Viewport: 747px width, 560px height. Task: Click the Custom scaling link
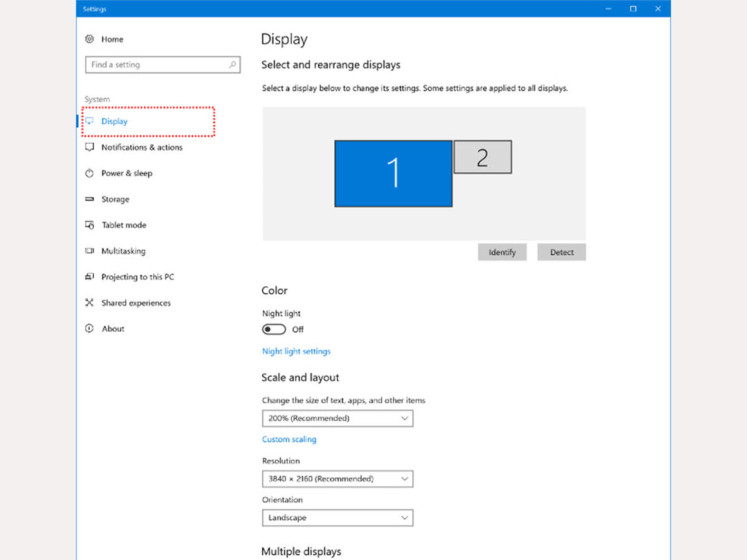pyautogui.click(x=289, y=439)
